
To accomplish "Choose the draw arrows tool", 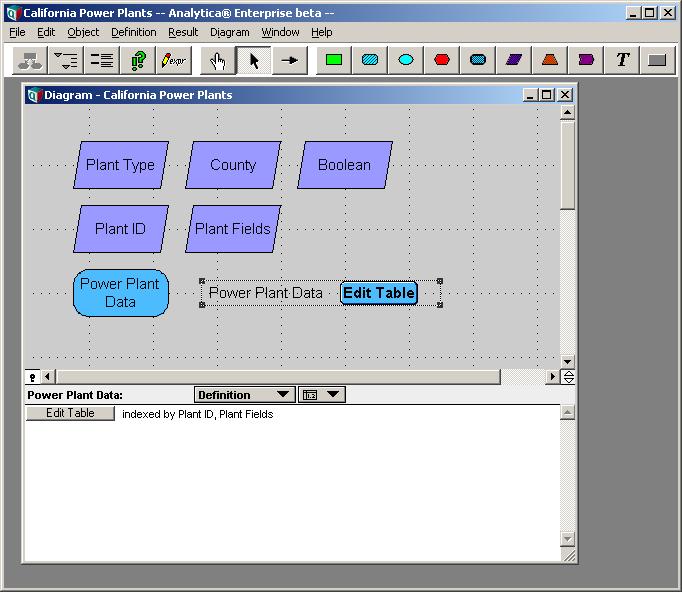I will [290, 60].
